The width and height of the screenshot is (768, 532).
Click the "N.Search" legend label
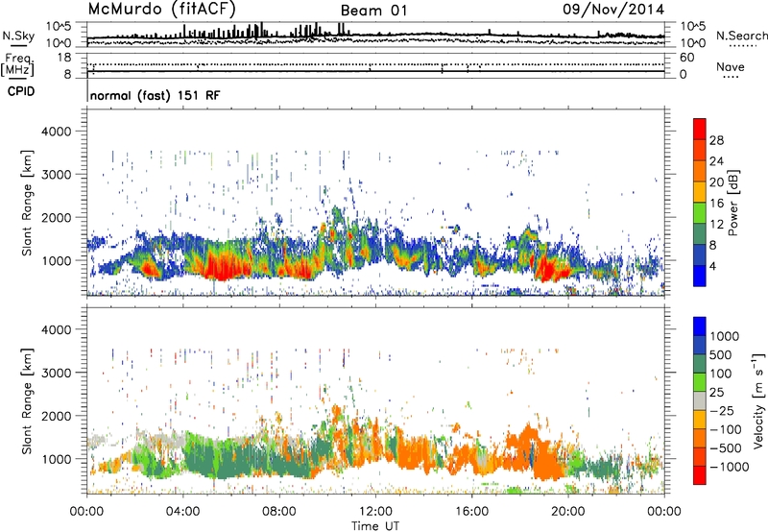coord(741,36)
